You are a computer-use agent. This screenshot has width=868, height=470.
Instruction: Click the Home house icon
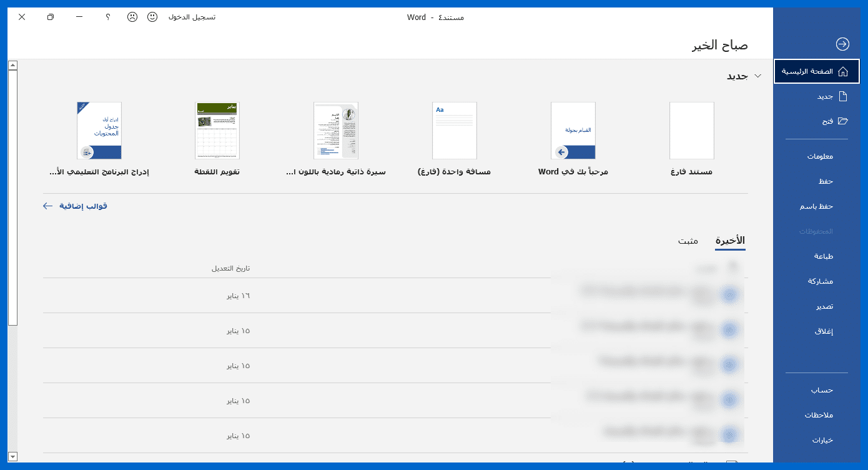pos(843,71)
